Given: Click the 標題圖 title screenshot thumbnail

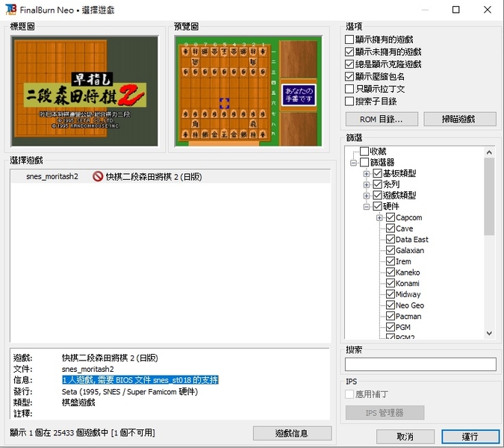Looking at the screenshot, I should pyautogui.click(x=84, y=91).
